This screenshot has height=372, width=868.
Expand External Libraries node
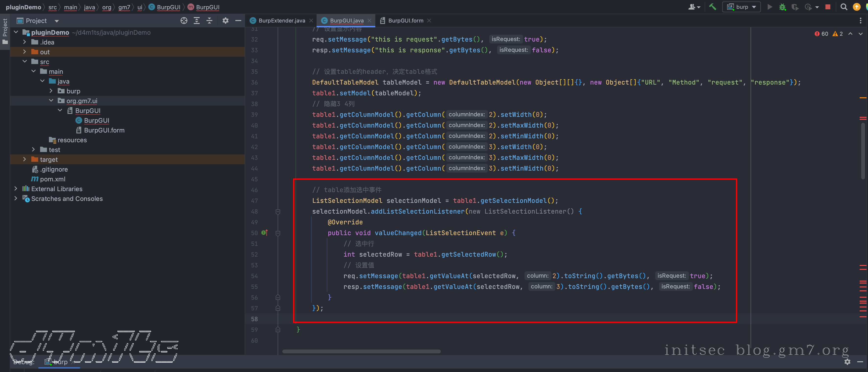point(15,188)
